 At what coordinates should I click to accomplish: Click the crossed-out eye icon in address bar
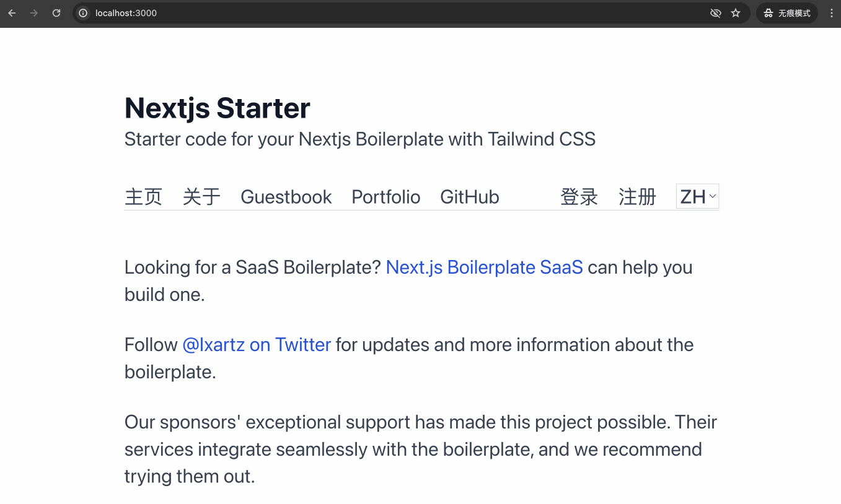715,13
